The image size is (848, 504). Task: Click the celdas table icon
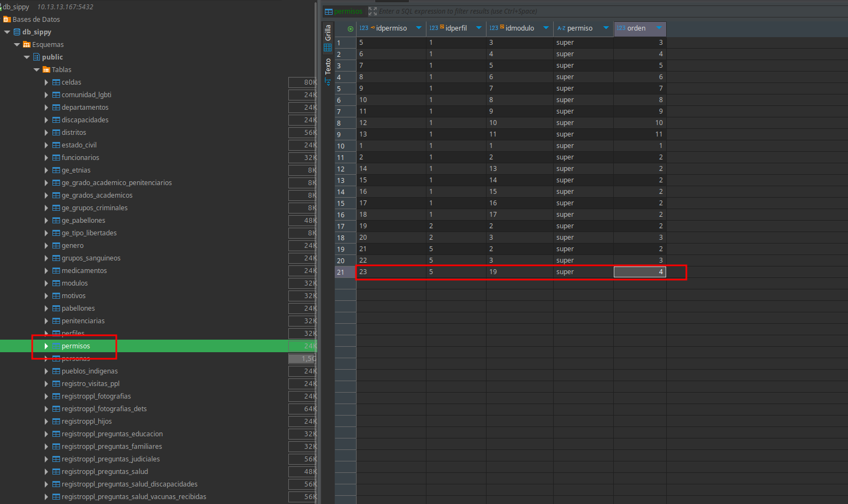[x=56, y=82]
